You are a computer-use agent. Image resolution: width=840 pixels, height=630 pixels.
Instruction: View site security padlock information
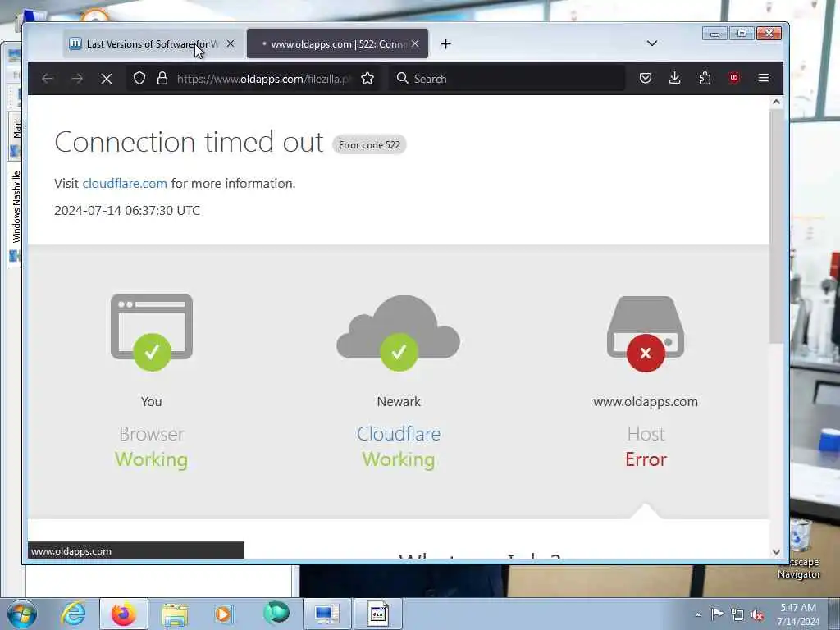click(162, 79)
